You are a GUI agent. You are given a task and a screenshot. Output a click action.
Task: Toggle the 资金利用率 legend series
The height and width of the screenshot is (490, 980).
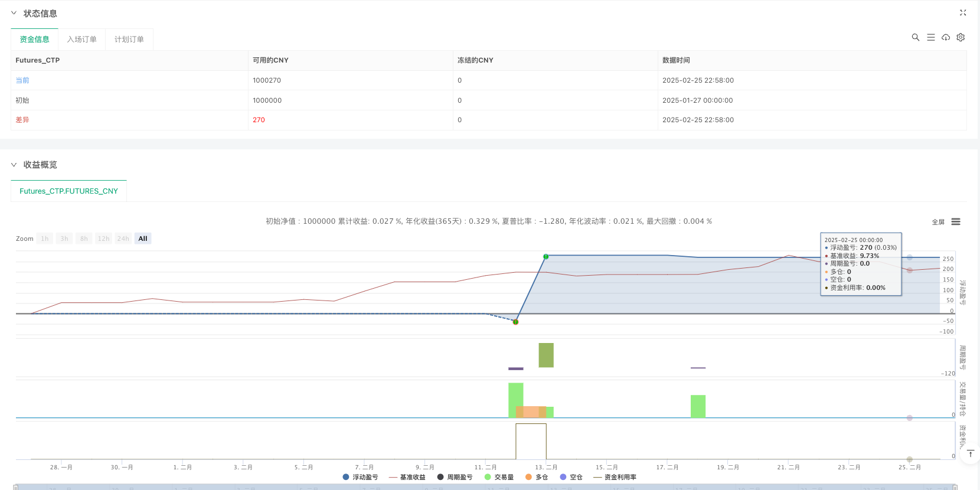[x=615, y=477]
